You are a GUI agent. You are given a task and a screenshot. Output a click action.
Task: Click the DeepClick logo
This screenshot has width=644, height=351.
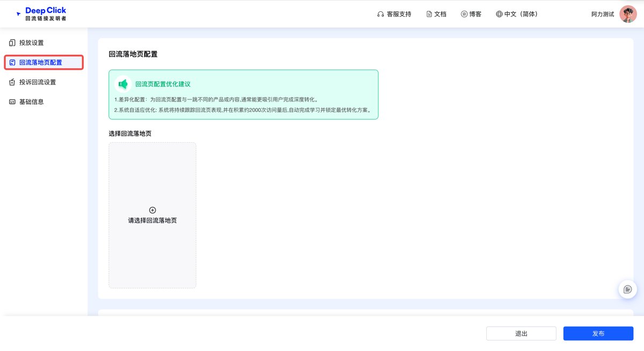tap(41, 13)
